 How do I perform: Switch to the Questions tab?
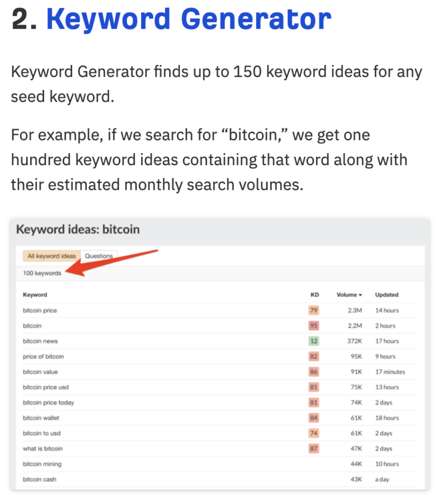pyautogui.click(x=99, y=256)
